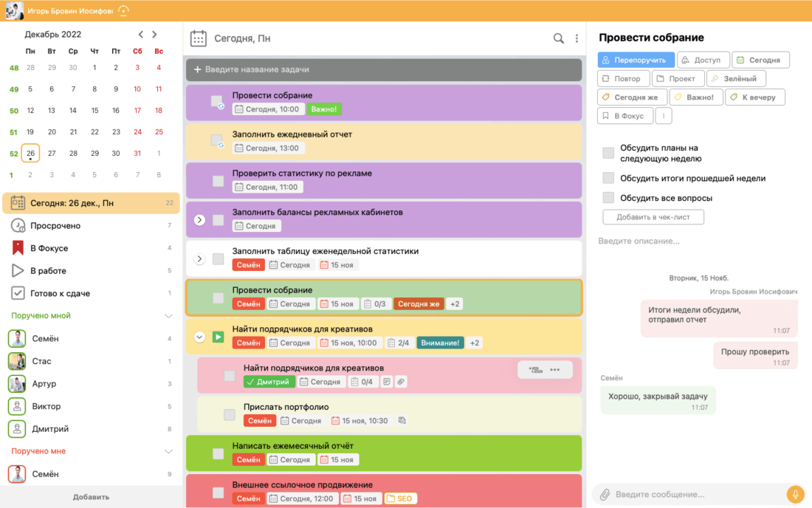Go to next month in calendar
This screenshot has height=508, width=812.
click(154, 34)
